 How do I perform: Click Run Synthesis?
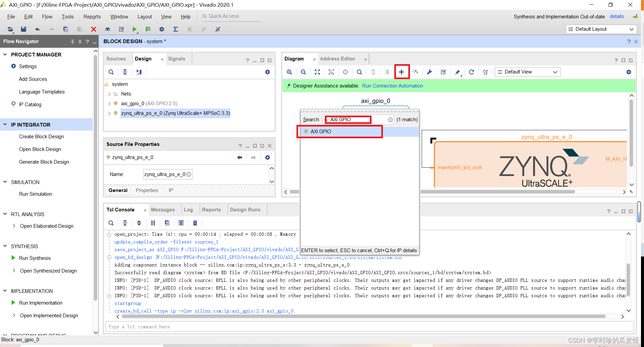click(35, 258)
